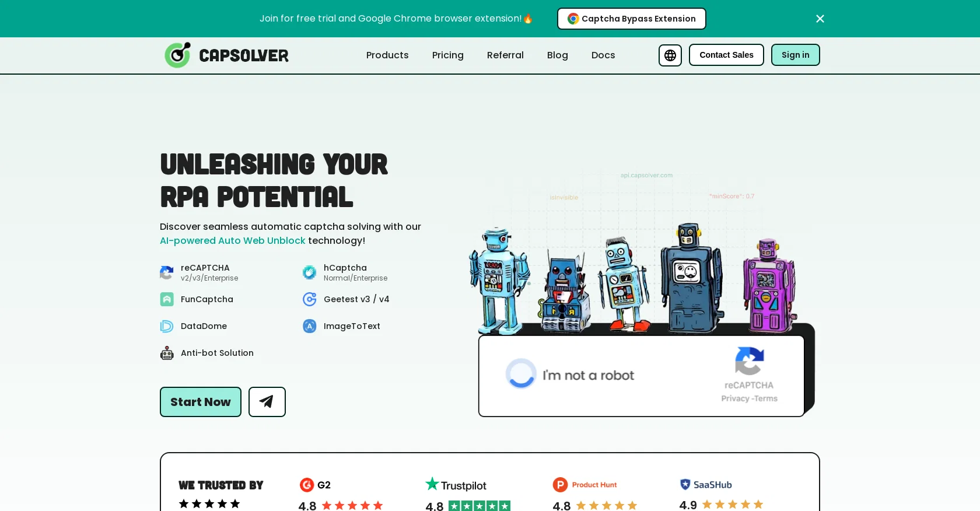
Task: Check the "I'm not a robot" checkbox
Action: (x=521, y=373)
